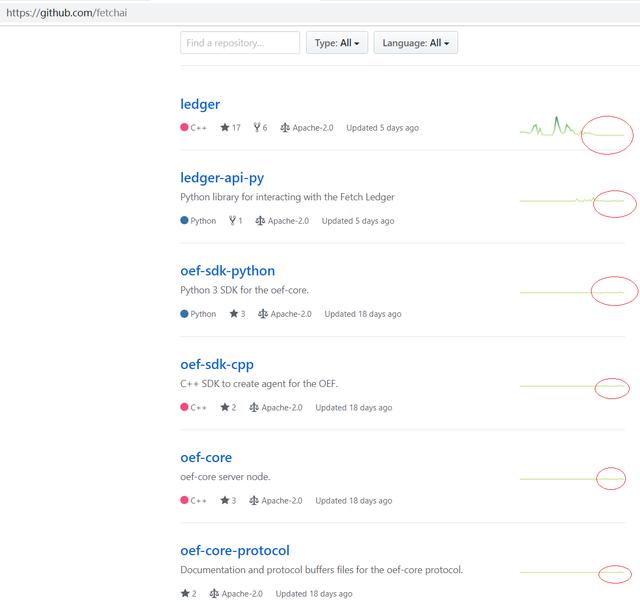Click 'Updated 18 days ago' under oef-core

[353, 500]
